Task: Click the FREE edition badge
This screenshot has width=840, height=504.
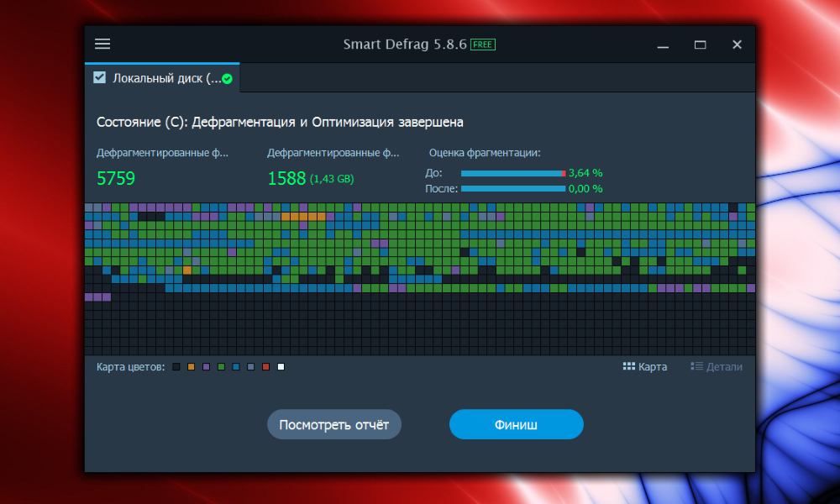Action: coord(483,45)
